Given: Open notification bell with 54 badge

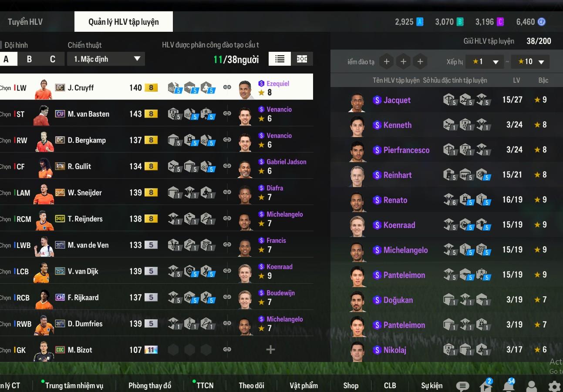Looking at the screenshot, I should pos(508,385).
